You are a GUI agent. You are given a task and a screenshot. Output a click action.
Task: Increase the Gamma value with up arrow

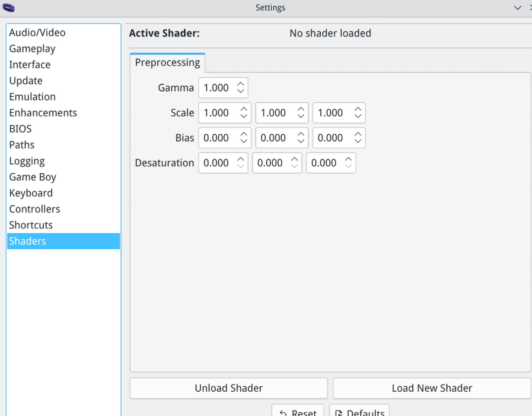(x=241, y=84)
